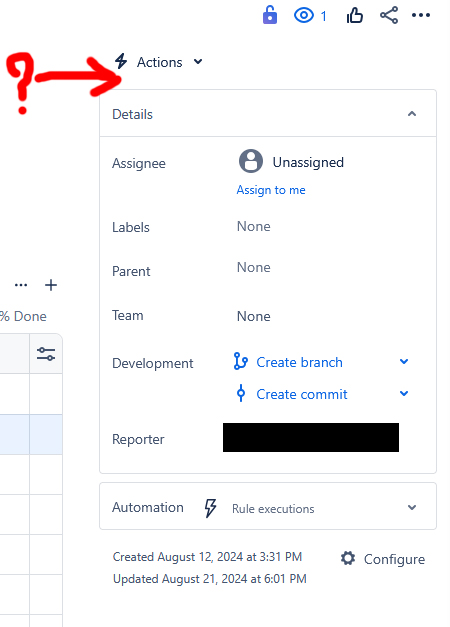
Task: Click the Parent field label
Action: (131, 272)
